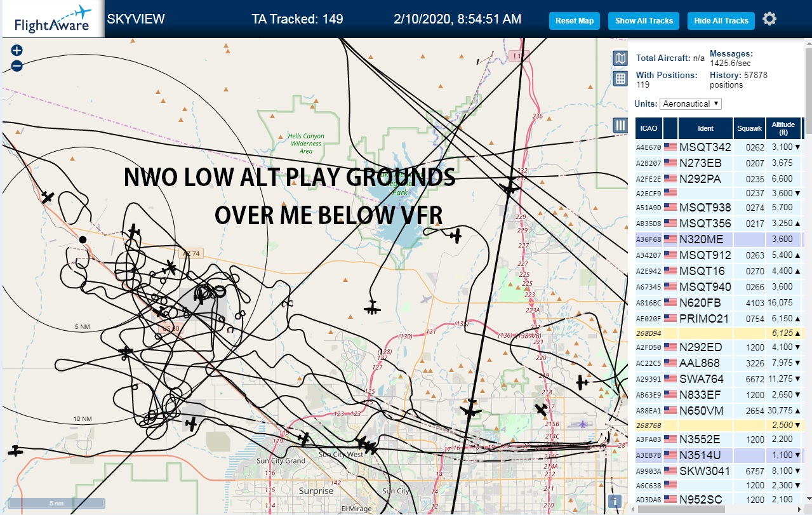Select aircraft MSQT912 in list
812x515 pixels.
pyautogui.click(x=719, y=255)
